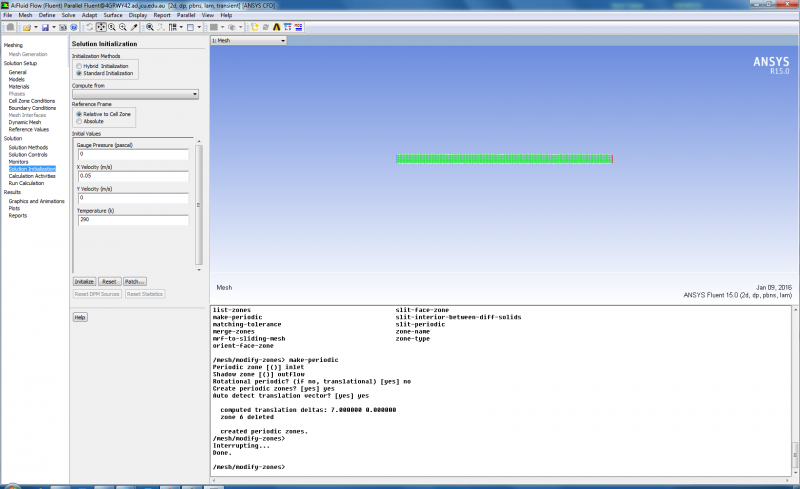800x489 pixels.
Task: Select Boundary Conditions tree item
Action: (x=32, y=108)
